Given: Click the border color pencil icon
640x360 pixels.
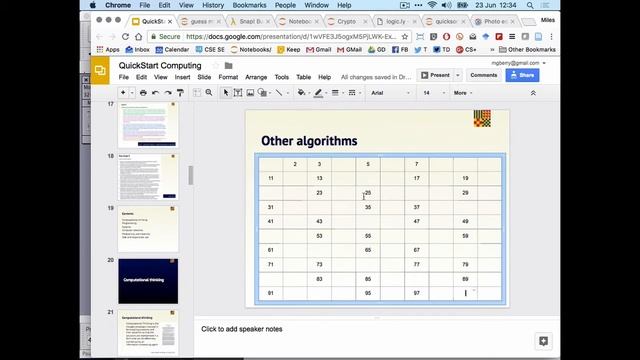Looking at the screenshot, I should (318, 93).
